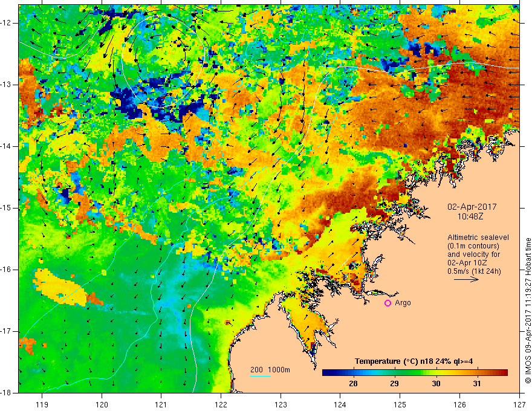Click latitude axis label '-13'
The image size is (532, 411).
[x=7, y=85]
